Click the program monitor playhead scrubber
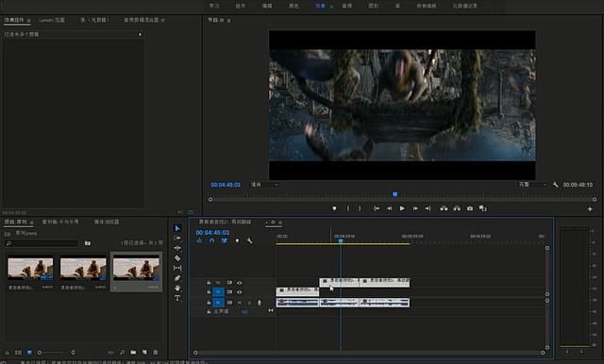 click(394, 194)
